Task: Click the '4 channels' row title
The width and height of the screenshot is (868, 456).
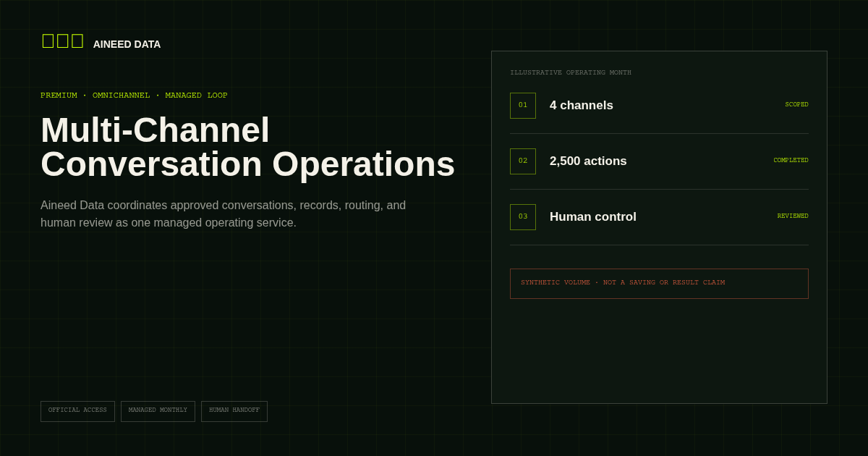Action: click(x=582, y=106)
